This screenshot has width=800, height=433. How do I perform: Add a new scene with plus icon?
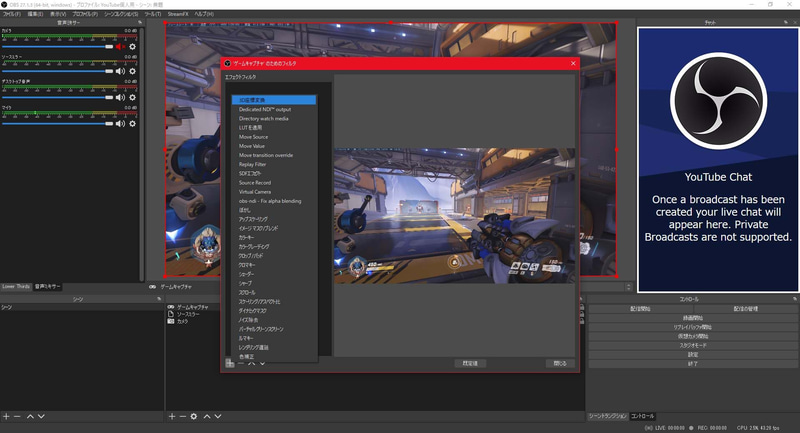(6, 416)
